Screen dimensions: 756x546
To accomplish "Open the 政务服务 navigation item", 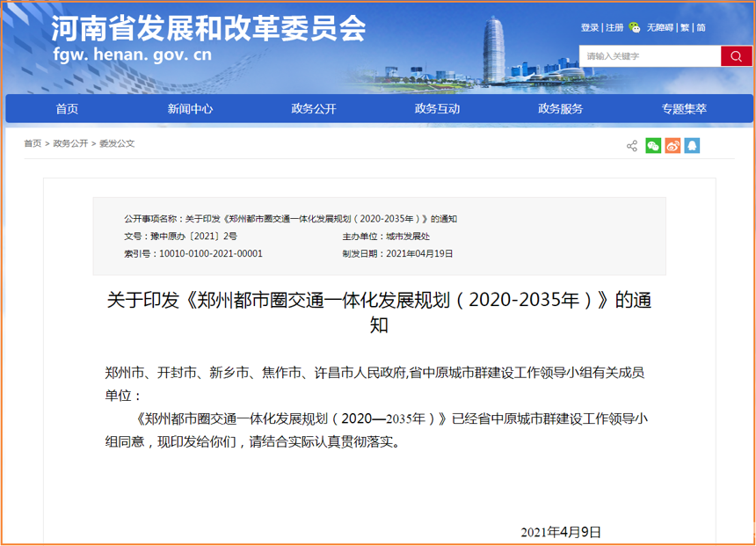I will tap(560, 108).
